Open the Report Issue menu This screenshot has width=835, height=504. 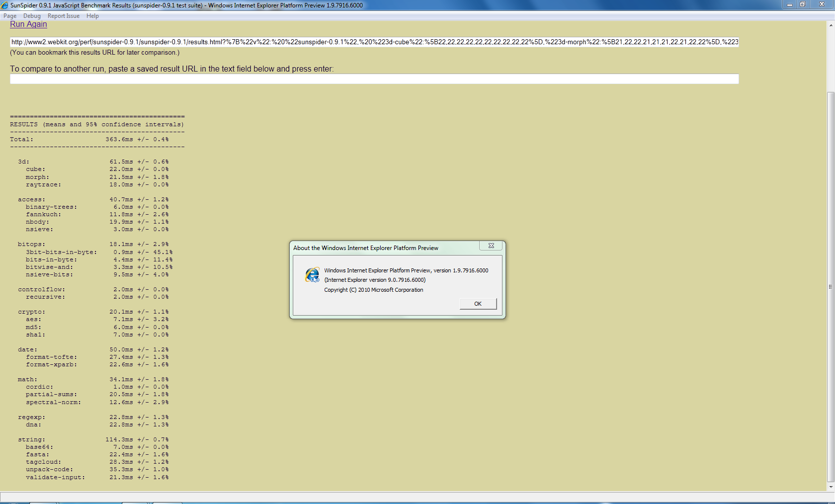pos(64,16)
